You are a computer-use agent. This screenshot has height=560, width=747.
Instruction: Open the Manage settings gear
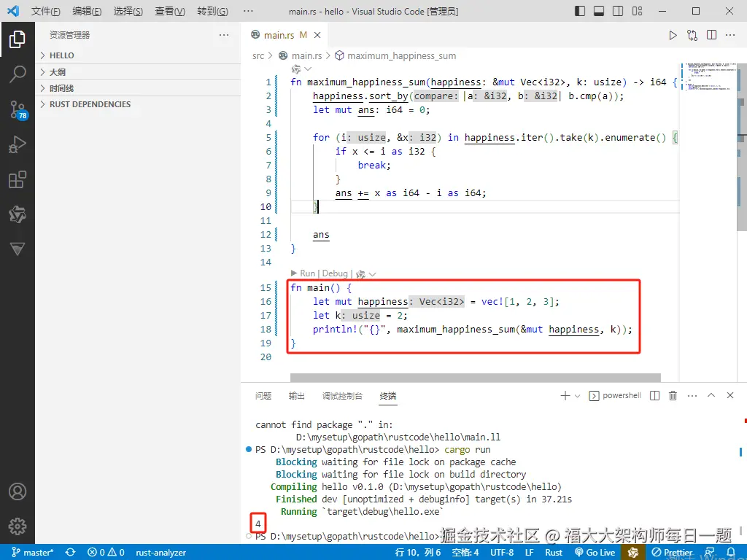pos(18,526)
